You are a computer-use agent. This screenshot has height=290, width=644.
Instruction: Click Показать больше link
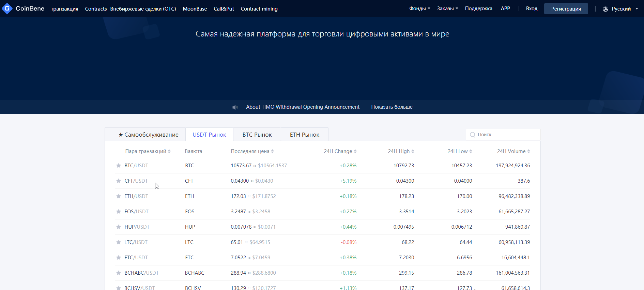tap(392, 107)
